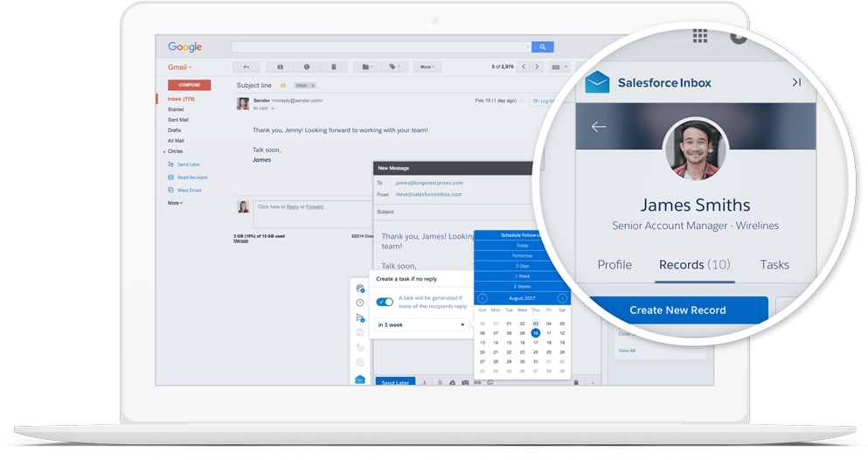Archive the open email

pos(280,67)
